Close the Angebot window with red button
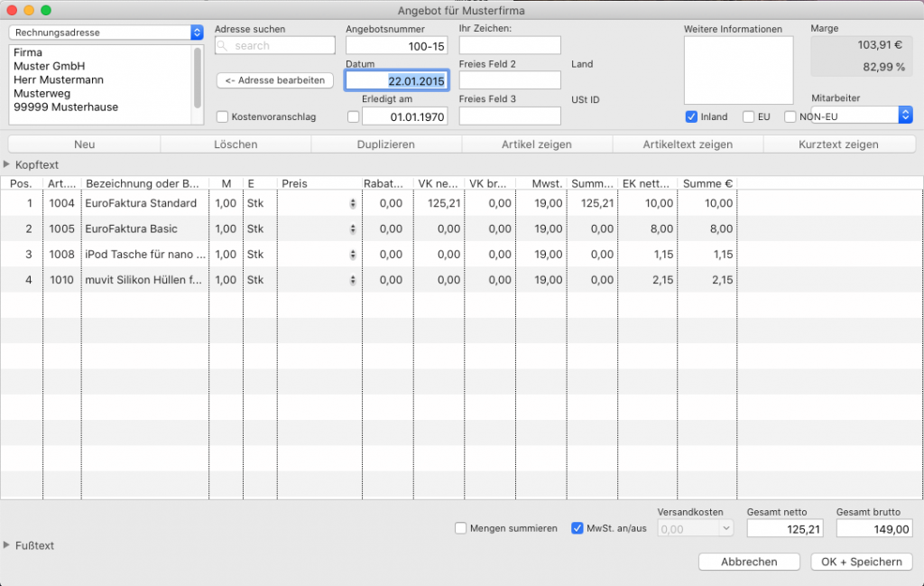The height and width of the screenshot is (586, 924). tap(12, 10)
